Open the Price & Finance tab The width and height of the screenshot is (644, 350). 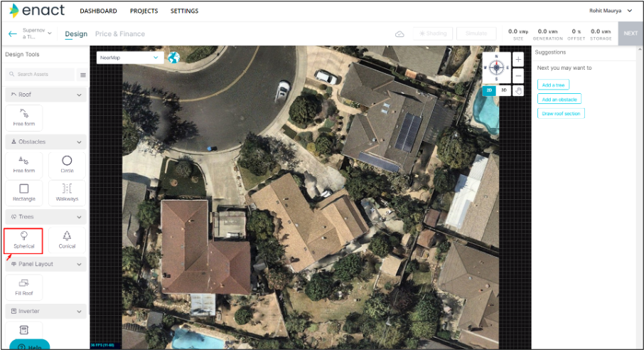click(x=120, y=33)
